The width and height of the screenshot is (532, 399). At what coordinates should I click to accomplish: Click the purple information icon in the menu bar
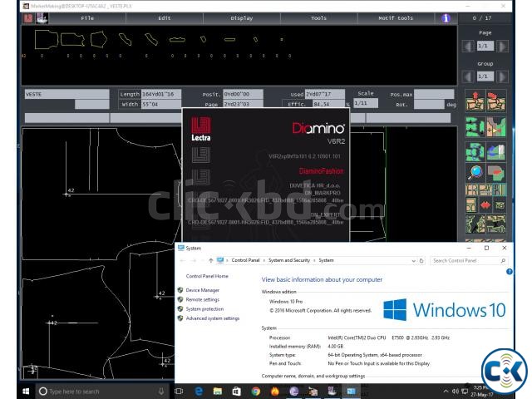coord(446,18)
